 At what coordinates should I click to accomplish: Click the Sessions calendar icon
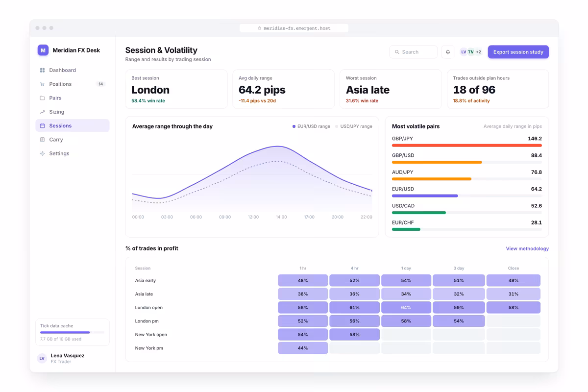click(x=42, y=126)
